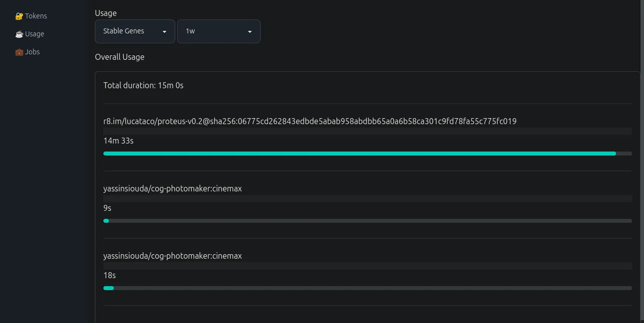Click the 9s usage progress bar
Screen dimensions: 644x323
tap(367, 221)
